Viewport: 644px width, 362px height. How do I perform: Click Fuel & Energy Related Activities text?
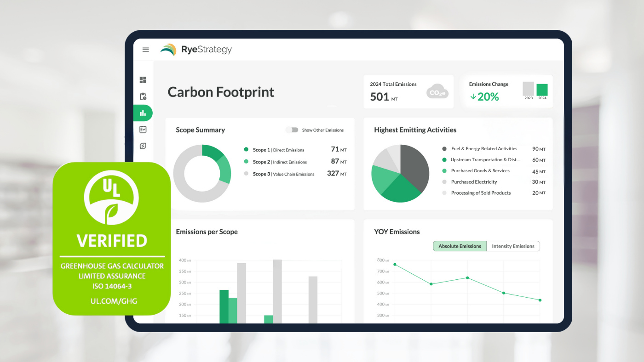[484, 149]
